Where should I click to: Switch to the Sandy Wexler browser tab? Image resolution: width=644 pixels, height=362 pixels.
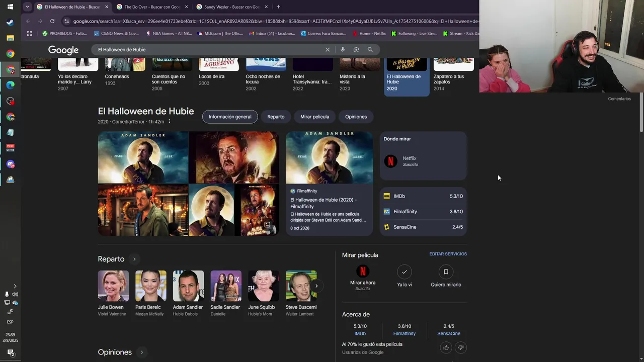[232, 7]
